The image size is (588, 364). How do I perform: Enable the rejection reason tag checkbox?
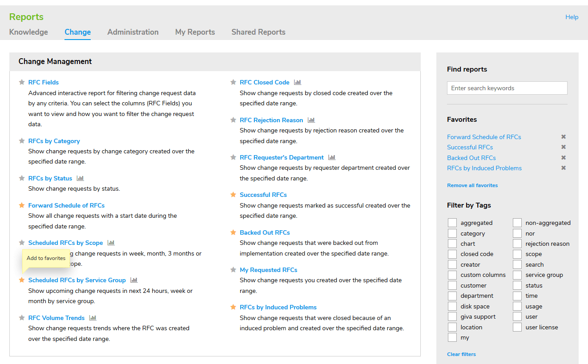coord(517,244)
